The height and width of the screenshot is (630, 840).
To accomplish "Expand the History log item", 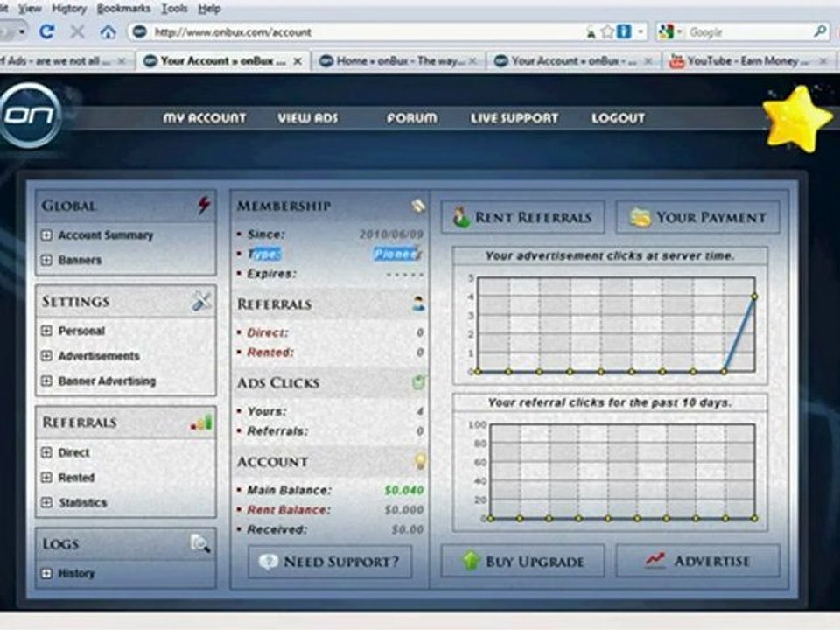I will point(46,573).
